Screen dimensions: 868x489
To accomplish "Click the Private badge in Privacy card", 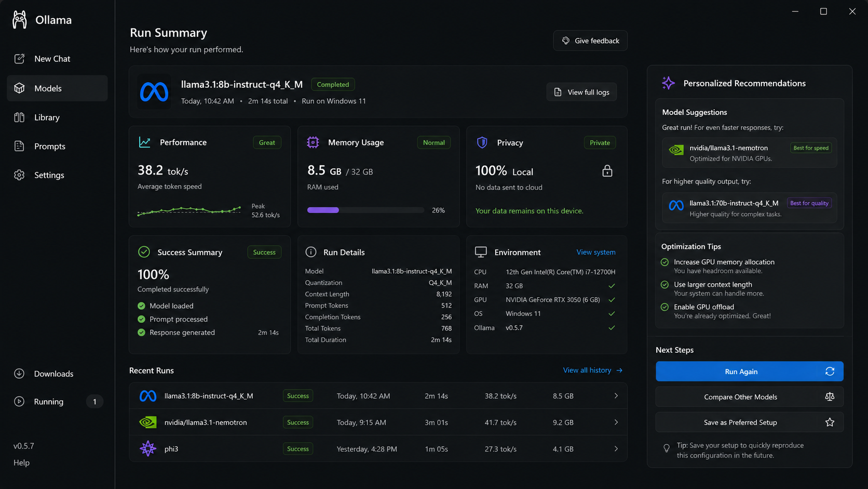I will point(600,142).
